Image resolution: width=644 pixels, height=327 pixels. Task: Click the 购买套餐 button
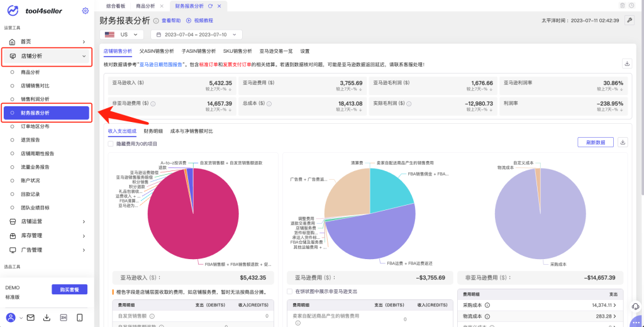click(x=69, y=289)
